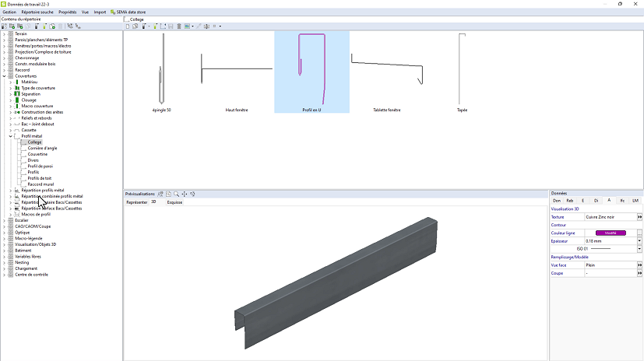Collapse the Couvertures tree node
The image size is (644, 361).
click(x=4, y=76)
